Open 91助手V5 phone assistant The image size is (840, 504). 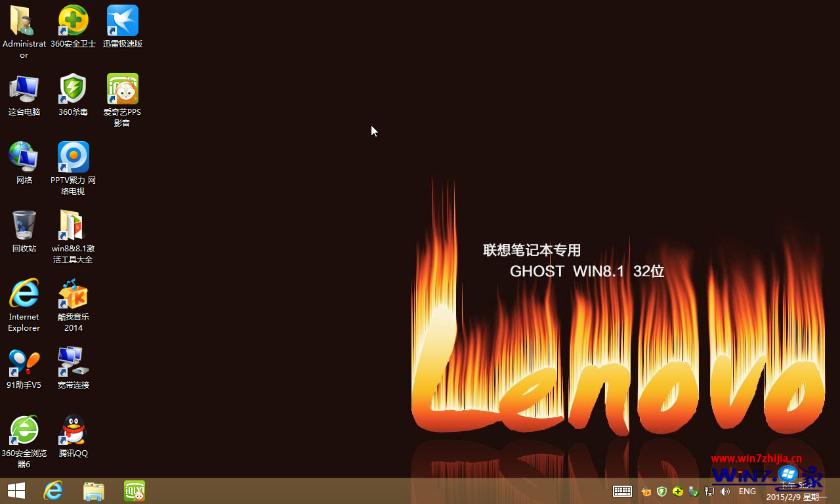[x=24, y=362]
